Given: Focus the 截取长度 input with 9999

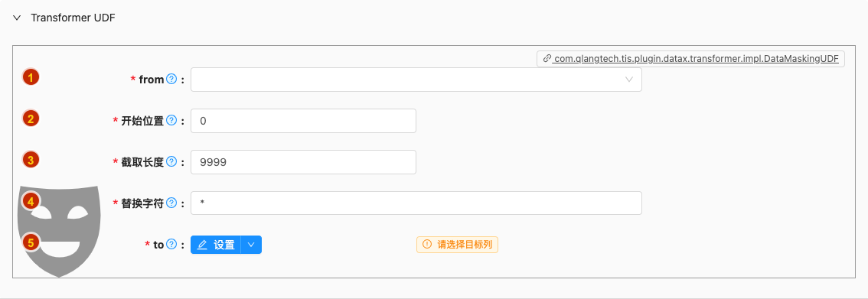Looking at the screenshot, I should point(303,162).
